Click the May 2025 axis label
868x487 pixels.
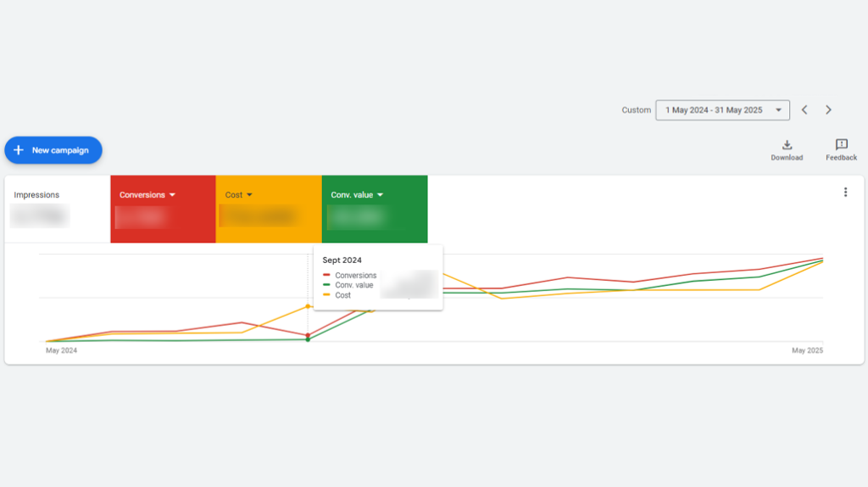pos(807,350)
